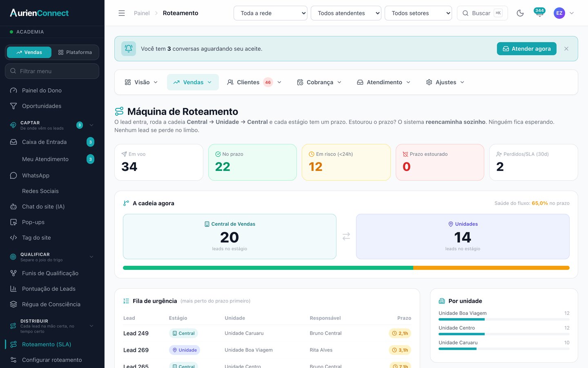
Task: Open the Todos atendentes dropdown
Action: click(346, 13)
